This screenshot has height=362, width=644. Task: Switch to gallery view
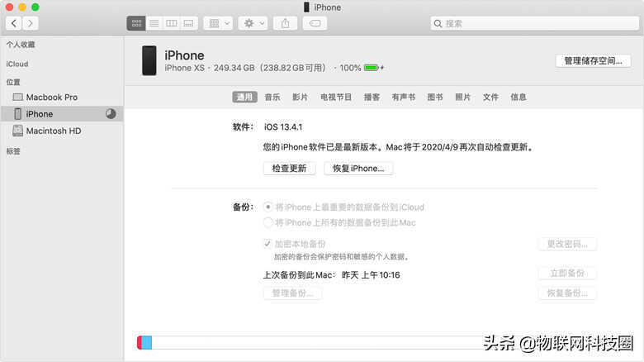[188, 23]
